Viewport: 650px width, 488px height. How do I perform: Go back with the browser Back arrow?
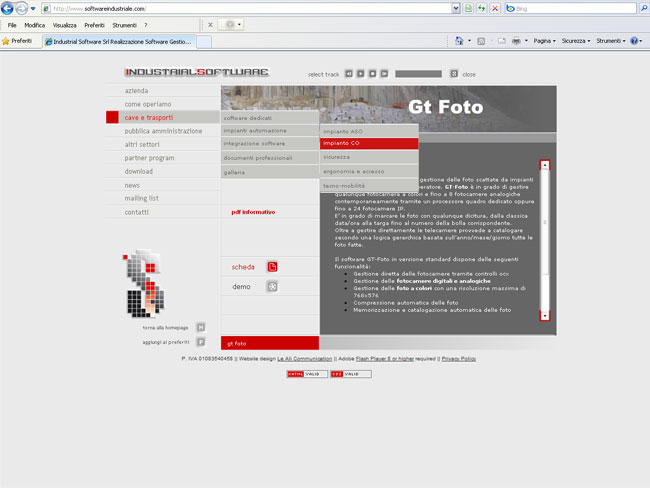tap(7, 8)
